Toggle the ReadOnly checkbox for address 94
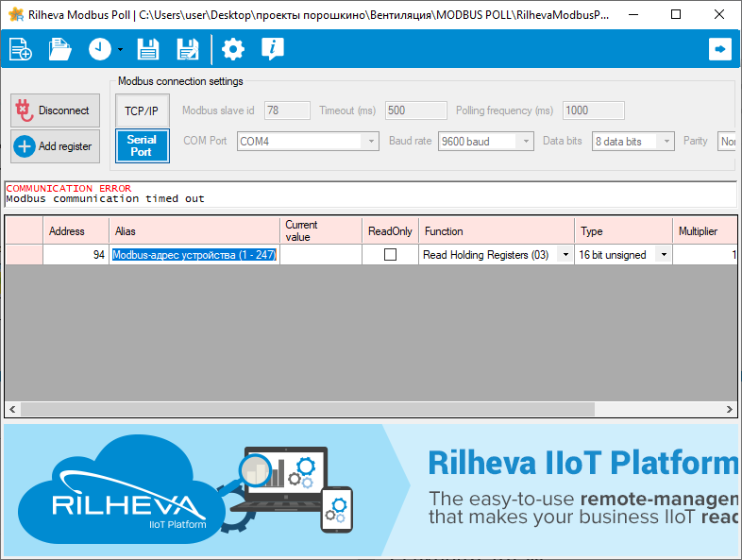Screen dimensions: 742x560 (390, 255)
